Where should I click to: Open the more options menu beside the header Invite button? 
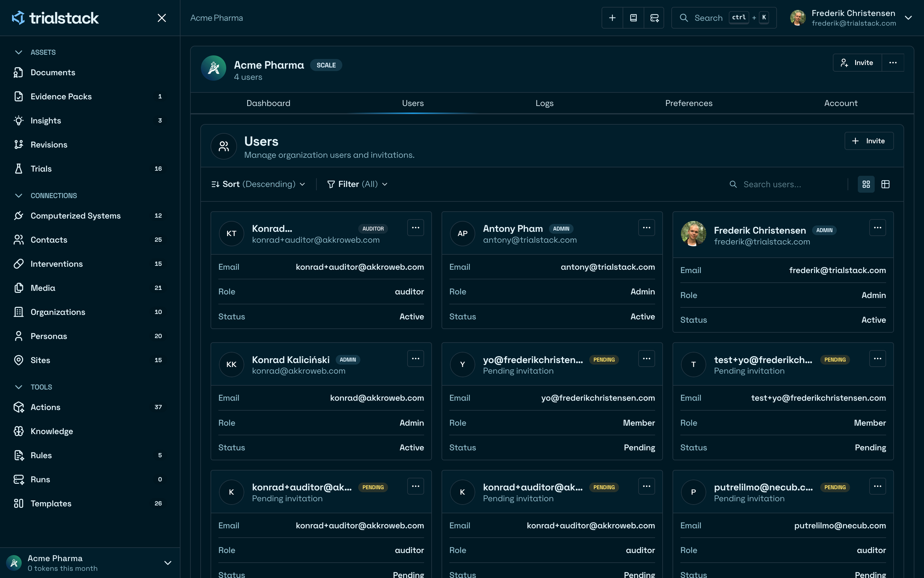(893, 63)
